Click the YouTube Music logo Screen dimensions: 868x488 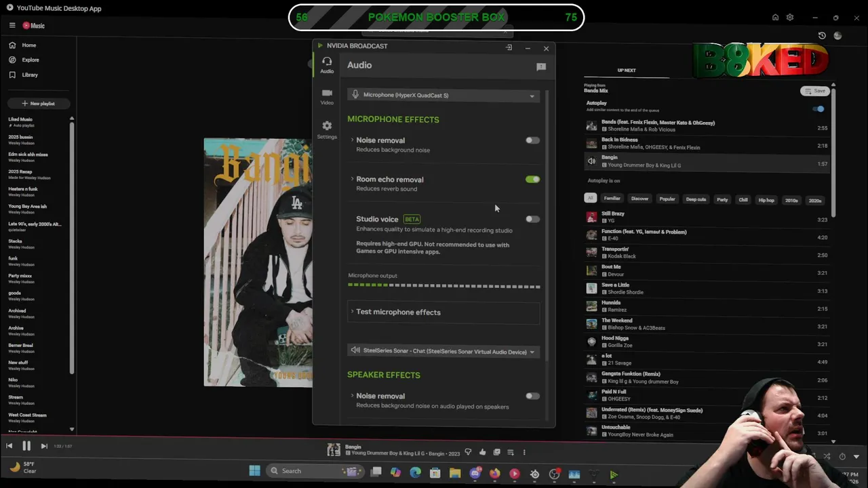(34, 26)
